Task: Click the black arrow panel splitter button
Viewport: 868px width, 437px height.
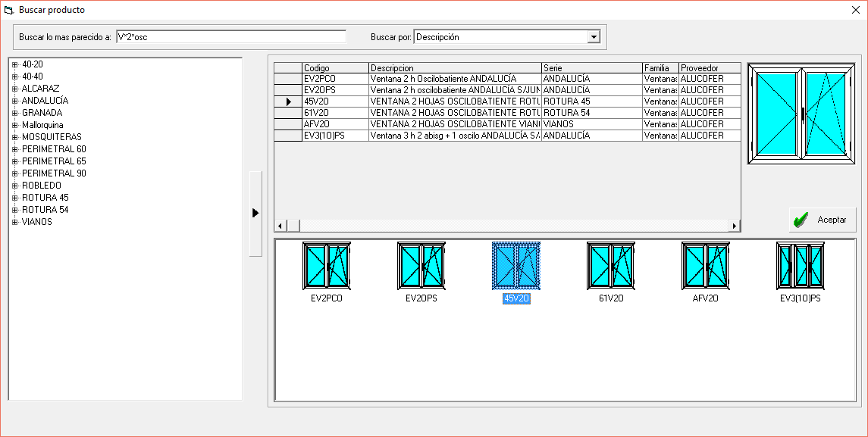Action: click(x=255, y=214)
